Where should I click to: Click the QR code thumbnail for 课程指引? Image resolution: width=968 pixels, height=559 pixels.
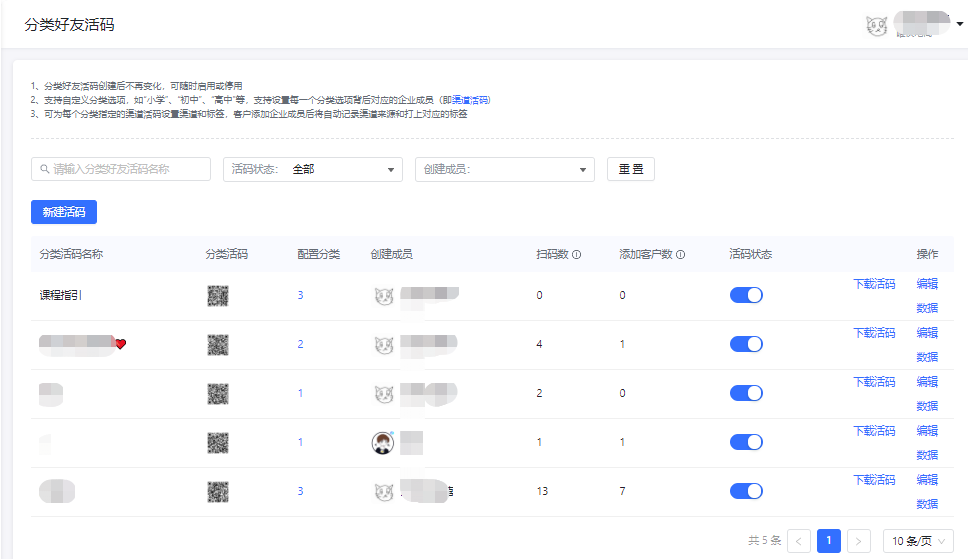coord(218,296)
